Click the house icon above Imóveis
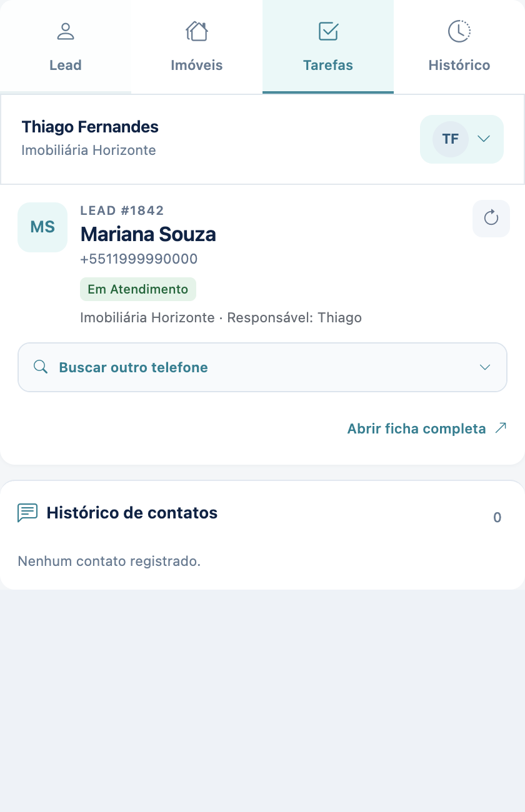The width and height of the screenshot is (525, 812). [x=197, y=31]
